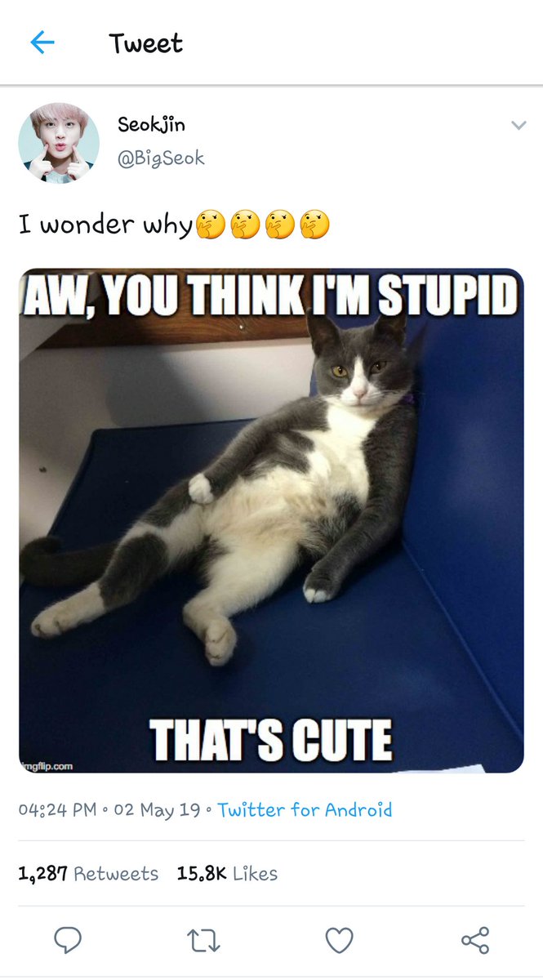Click the 04:24 PM timestamp
This screenshot has height=980, width=543.
tap(57, 810)
